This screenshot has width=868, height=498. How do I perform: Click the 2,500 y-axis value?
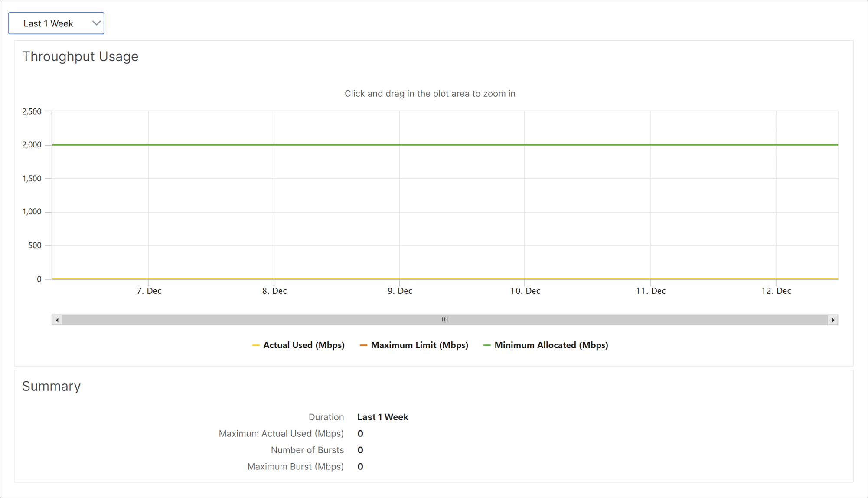point(32,111)
